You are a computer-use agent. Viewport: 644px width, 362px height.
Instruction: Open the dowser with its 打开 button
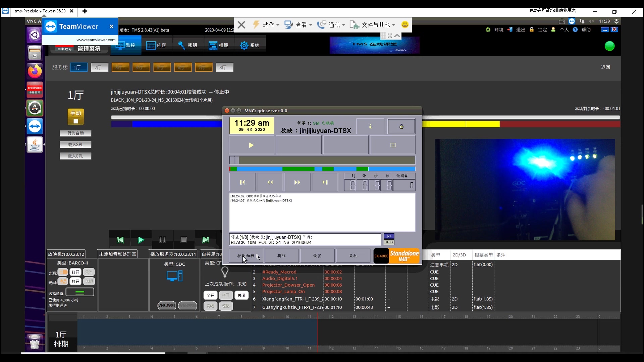75,281
